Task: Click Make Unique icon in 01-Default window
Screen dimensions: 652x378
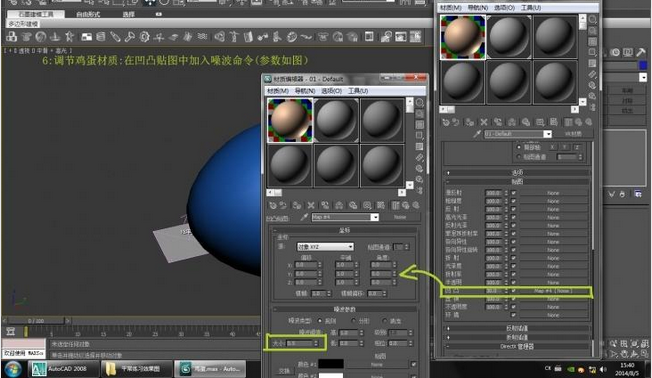Action: click(512, 122)
